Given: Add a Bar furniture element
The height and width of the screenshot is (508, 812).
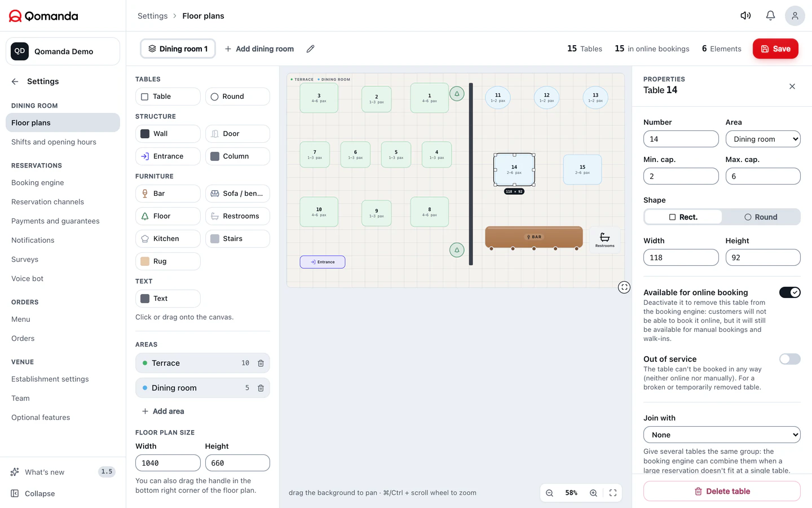Looking at the screenshot, I should (168, 194).
